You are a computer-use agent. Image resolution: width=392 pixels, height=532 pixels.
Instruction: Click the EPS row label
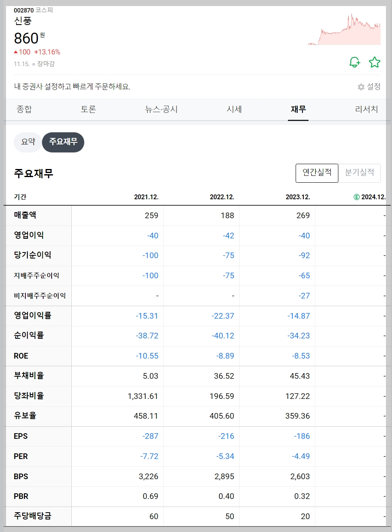click(21, 436)
